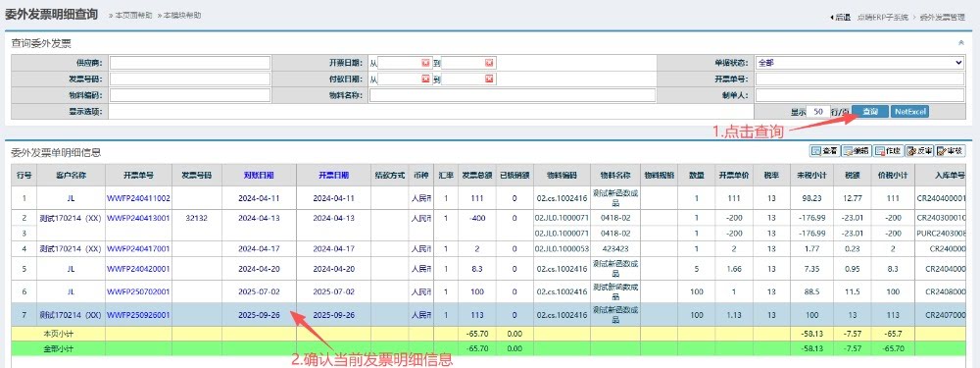Click the 查看 view toolbar button
Viewport: 980px width, 368px height.
(824, 151)
